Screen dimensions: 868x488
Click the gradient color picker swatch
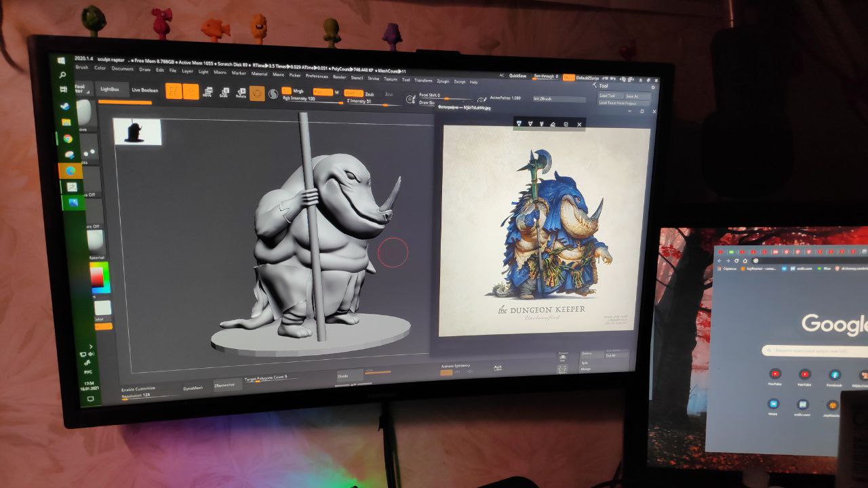99,279
